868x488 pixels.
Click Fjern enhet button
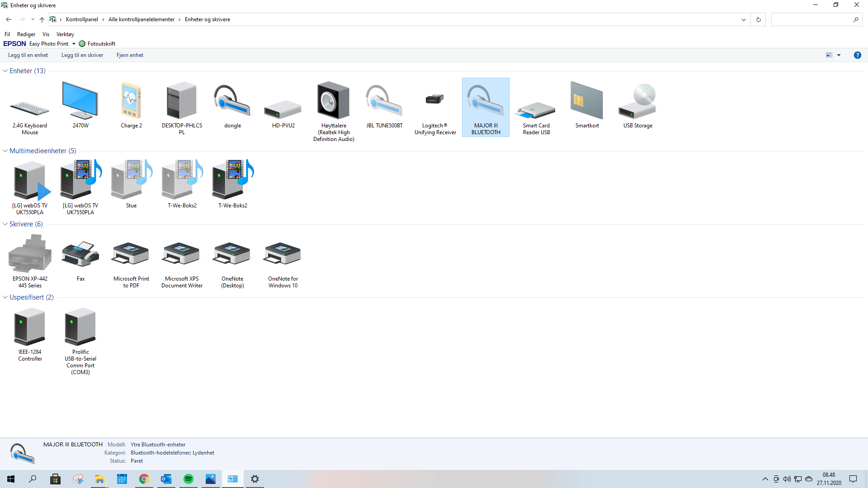(130, 55)
